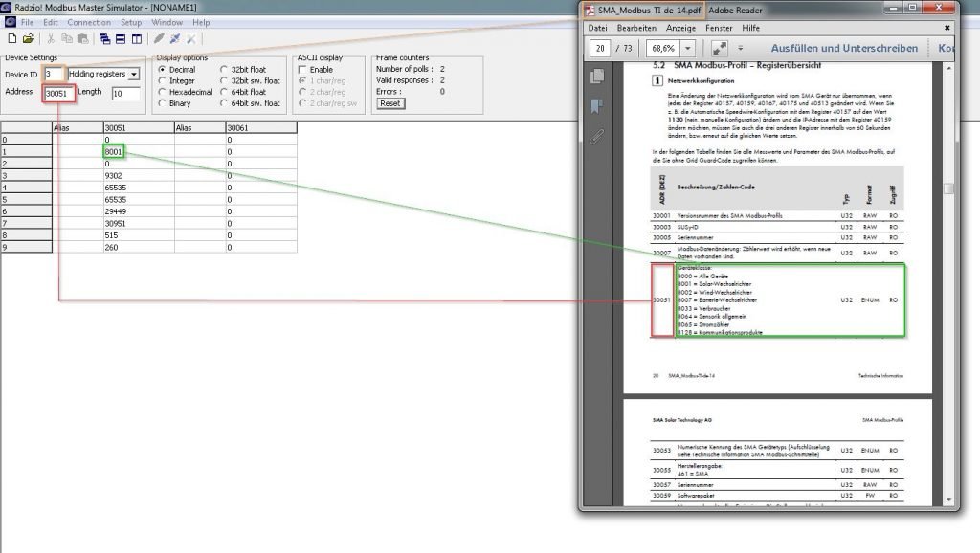
Task: Close the PDF document with the small x
Action: pyautogui.click(x=947, y=28)
